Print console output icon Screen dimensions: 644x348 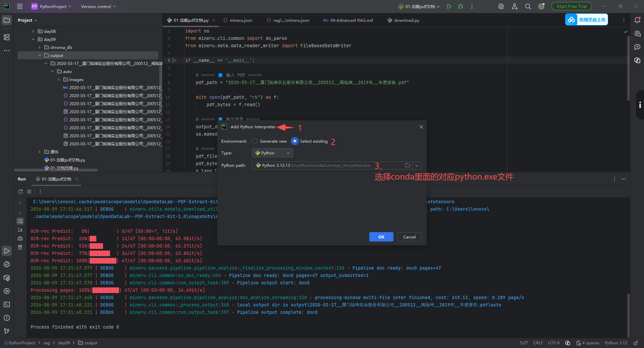click(x=20, y=238)
